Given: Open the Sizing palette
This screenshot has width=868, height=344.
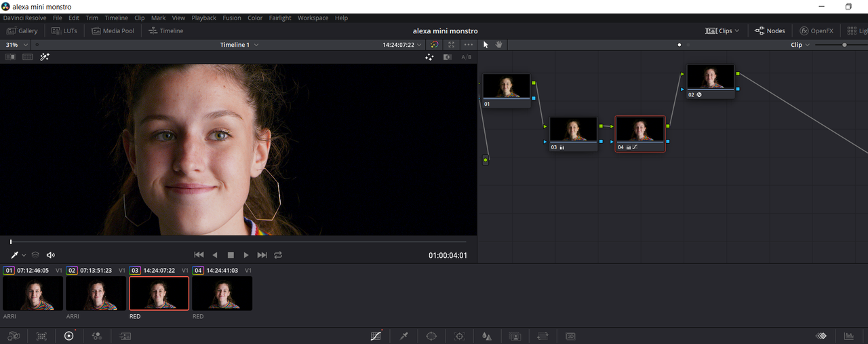Looking at the screenshot, I should 542,336.
